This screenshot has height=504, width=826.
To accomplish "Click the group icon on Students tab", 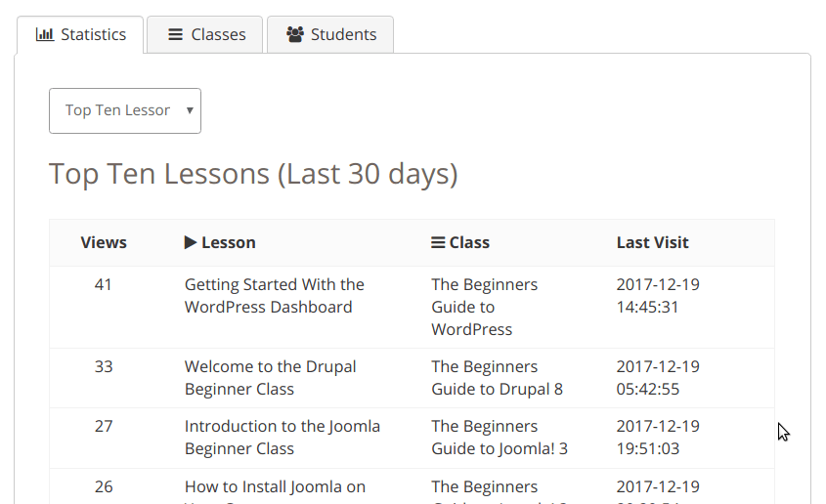I will pyautogui.click(x=295, y=34).
